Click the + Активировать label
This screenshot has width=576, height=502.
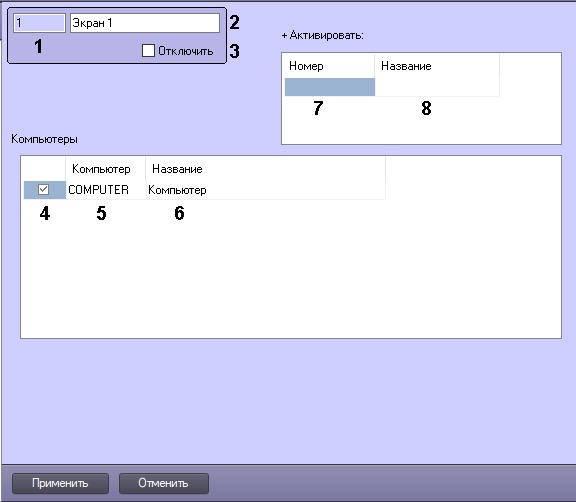pyautogui.click(x=323, y=35)
